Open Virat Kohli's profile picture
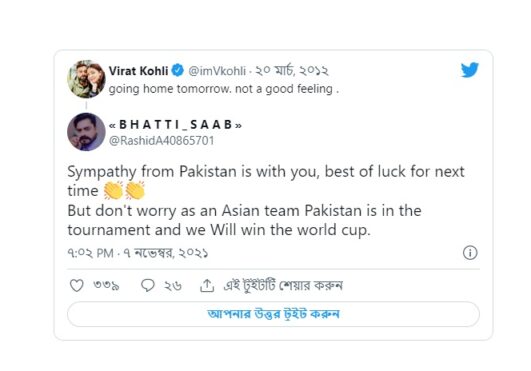This screenshot has height=371, width=531. [86, 79]
